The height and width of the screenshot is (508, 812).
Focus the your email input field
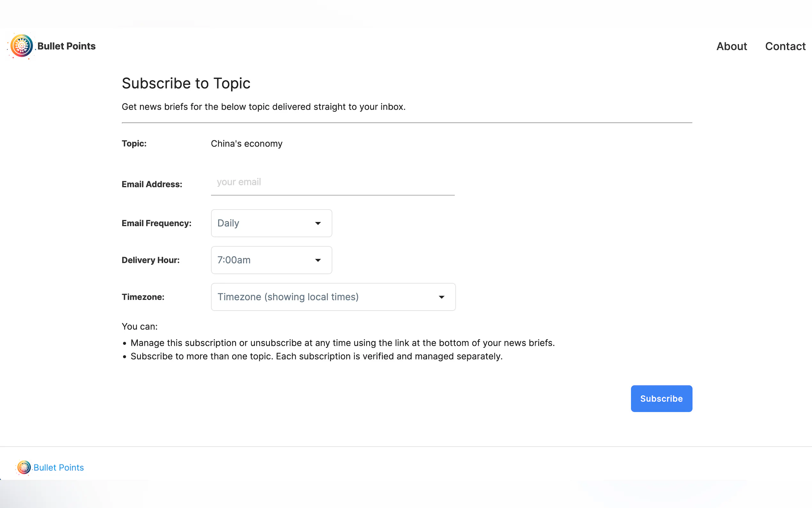(x=332, y=182)
